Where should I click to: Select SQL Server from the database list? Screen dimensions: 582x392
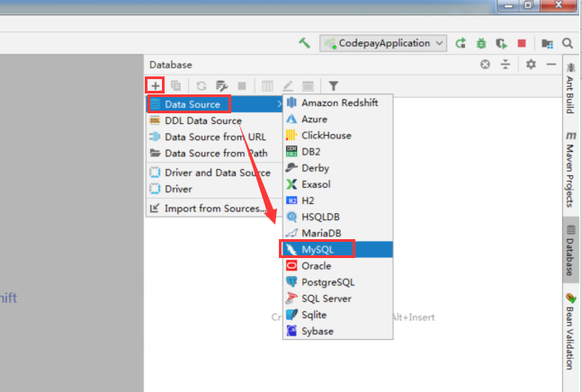click(337, 298)
